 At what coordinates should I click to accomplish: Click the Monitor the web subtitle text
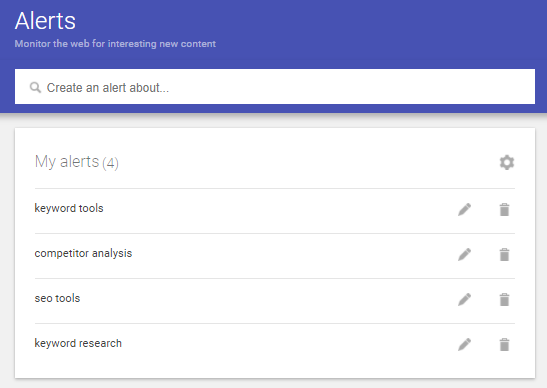115,44
